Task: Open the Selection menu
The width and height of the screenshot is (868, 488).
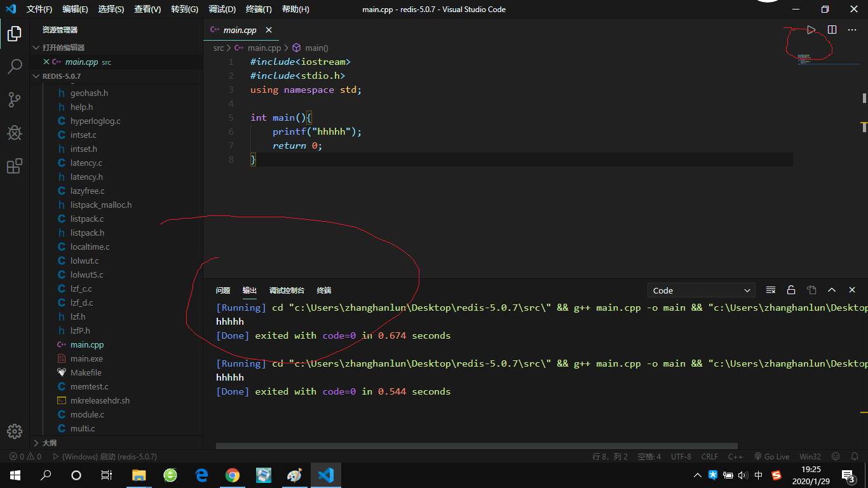Action: tap(111, 10)
